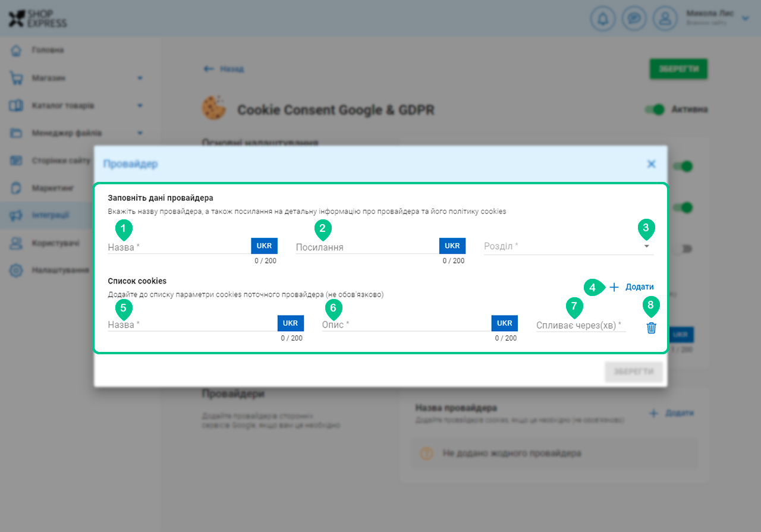761x532 pixels.
Task: Toggle the Активна switch
Action: (655, 109)
